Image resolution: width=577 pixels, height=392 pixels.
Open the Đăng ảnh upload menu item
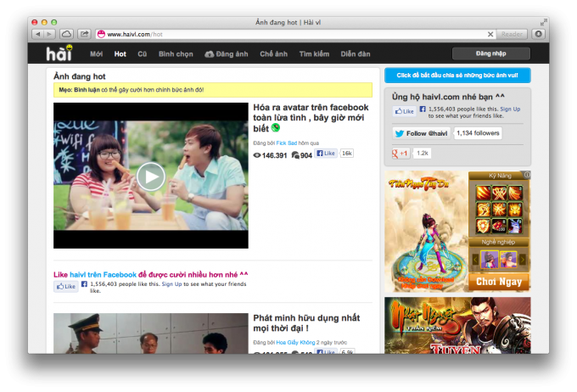(x=227, y=54)
